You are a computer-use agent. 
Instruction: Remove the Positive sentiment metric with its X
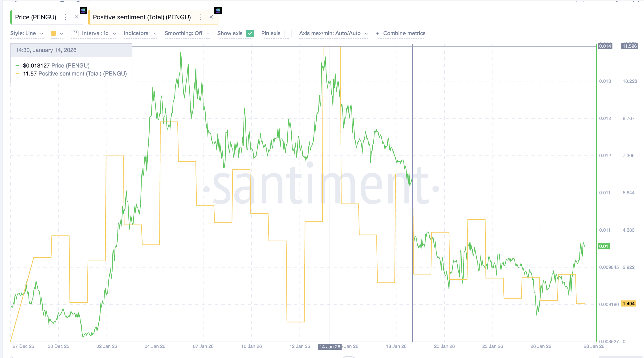point(211,17)
